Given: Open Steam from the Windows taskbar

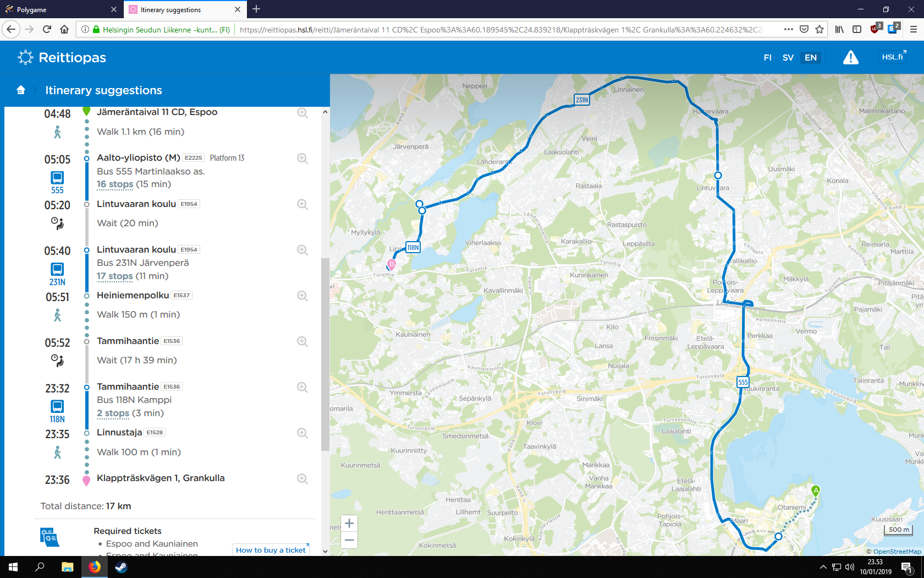Looking at the screenshot, I should (x=121, y=567).
